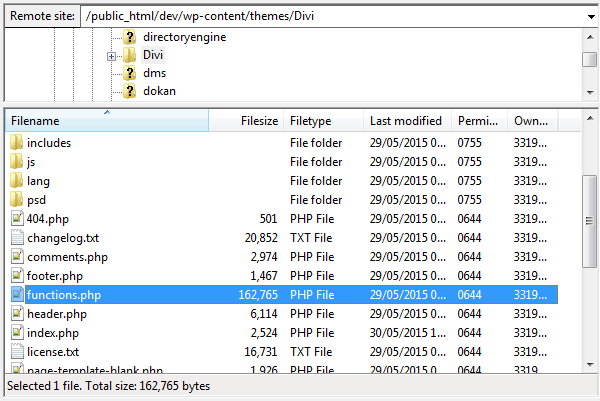The width and height of the screenshot is (600, 401).
Task: Select the changelog.txt text file icon
Action: [x=17, y=238]
